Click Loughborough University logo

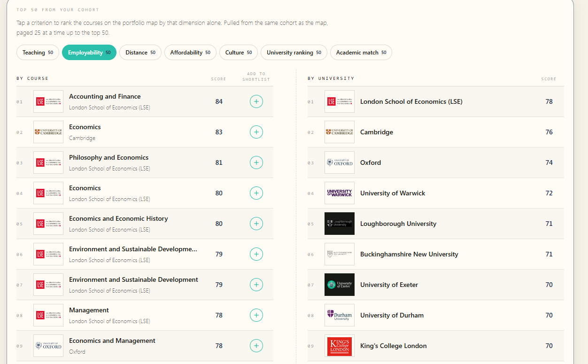[340, 224]
